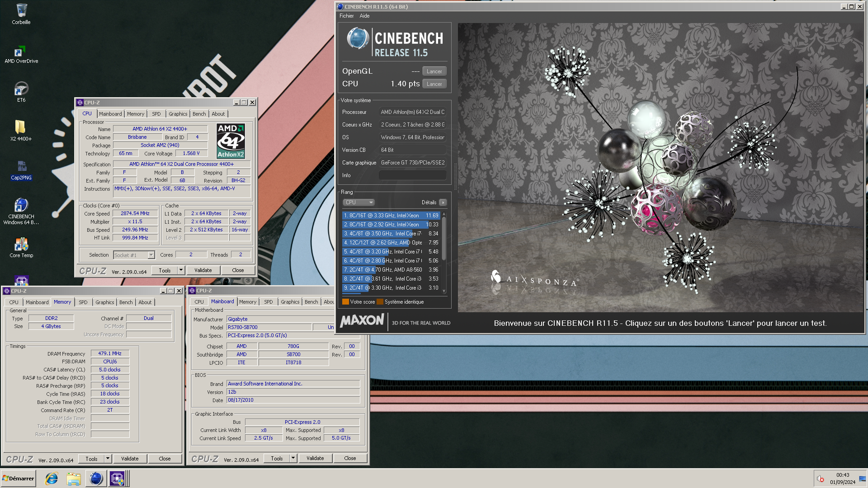Switch to Graphics tab in CPU-Z Mainboard window
This screenshot has height=488, width=868.
(290, 302)
